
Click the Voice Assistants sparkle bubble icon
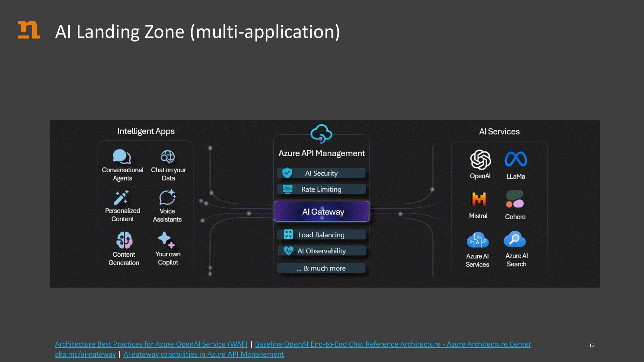(x=167, y=197)
